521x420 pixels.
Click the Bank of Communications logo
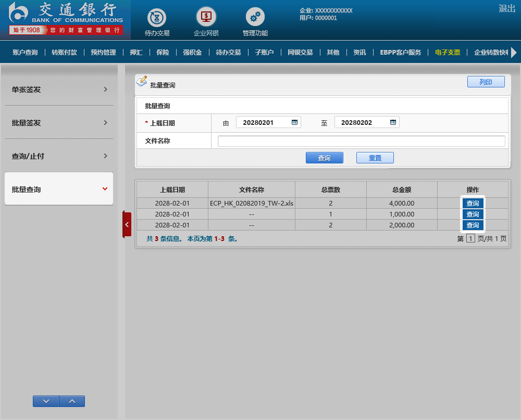click(66, 18)
